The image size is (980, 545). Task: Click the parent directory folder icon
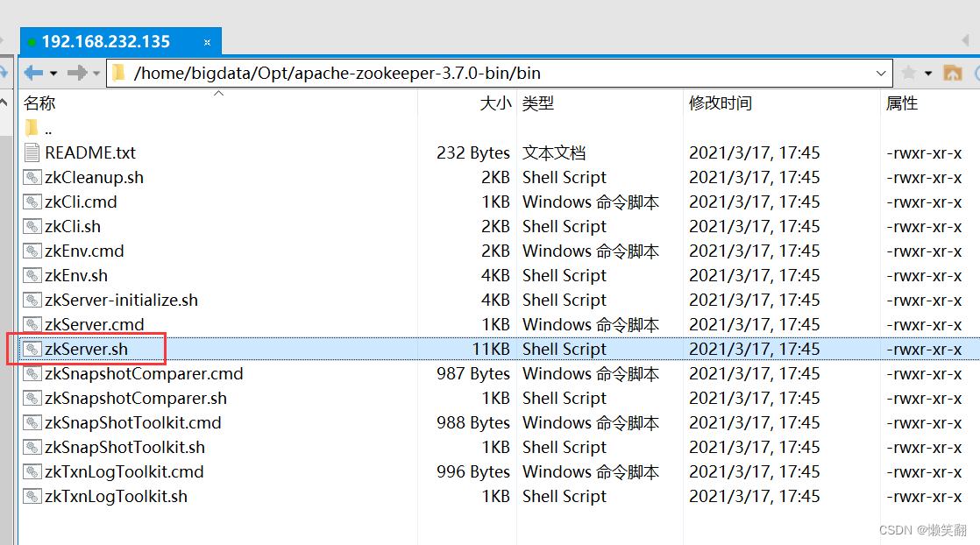click(32, 128)
